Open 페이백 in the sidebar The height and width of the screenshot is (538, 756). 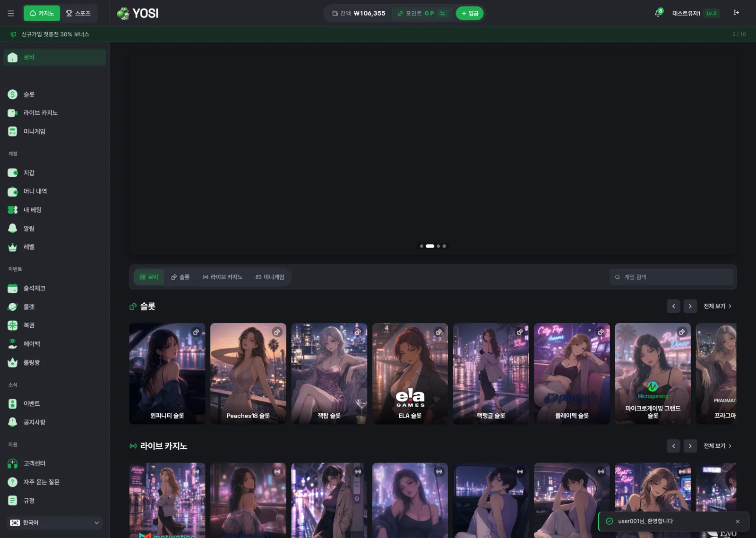coord(55,344)
